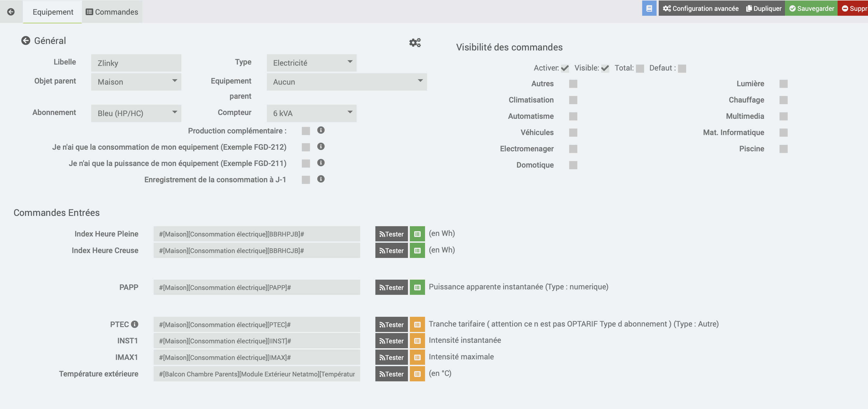Click the PTEC info icon
The width and height of the screenshot is (868, 409).
click(x=134, y=324)
